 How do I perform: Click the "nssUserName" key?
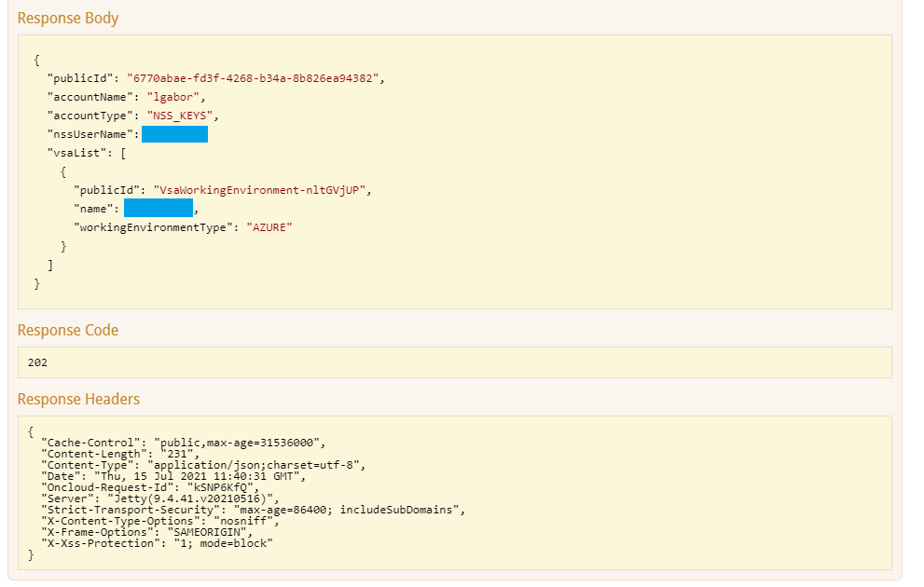90,134
